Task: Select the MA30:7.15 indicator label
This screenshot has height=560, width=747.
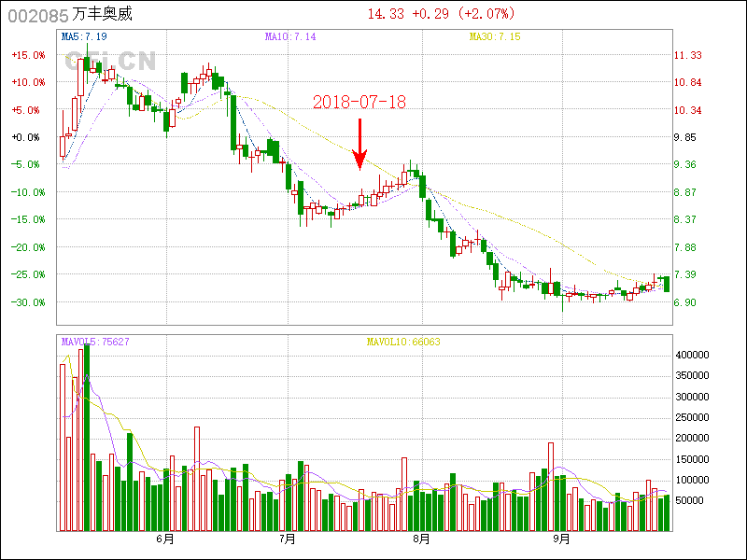Action: click(x=494, y=36)
